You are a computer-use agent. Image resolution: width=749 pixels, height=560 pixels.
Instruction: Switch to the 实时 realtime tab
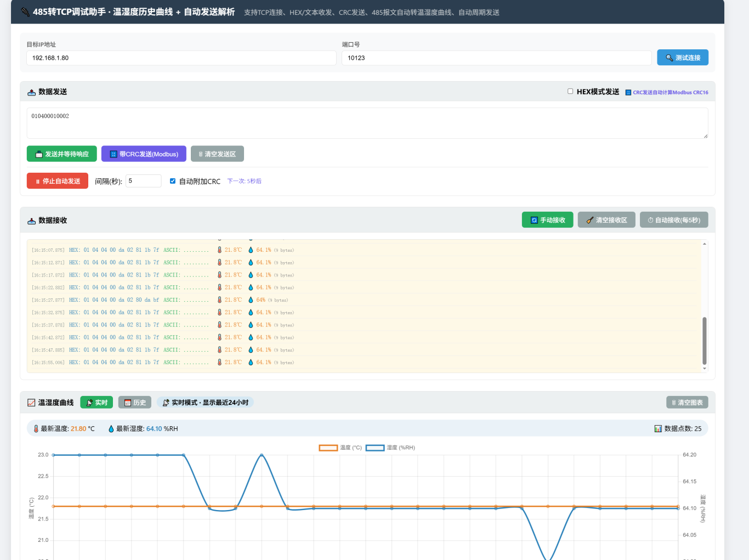[97, 403]
